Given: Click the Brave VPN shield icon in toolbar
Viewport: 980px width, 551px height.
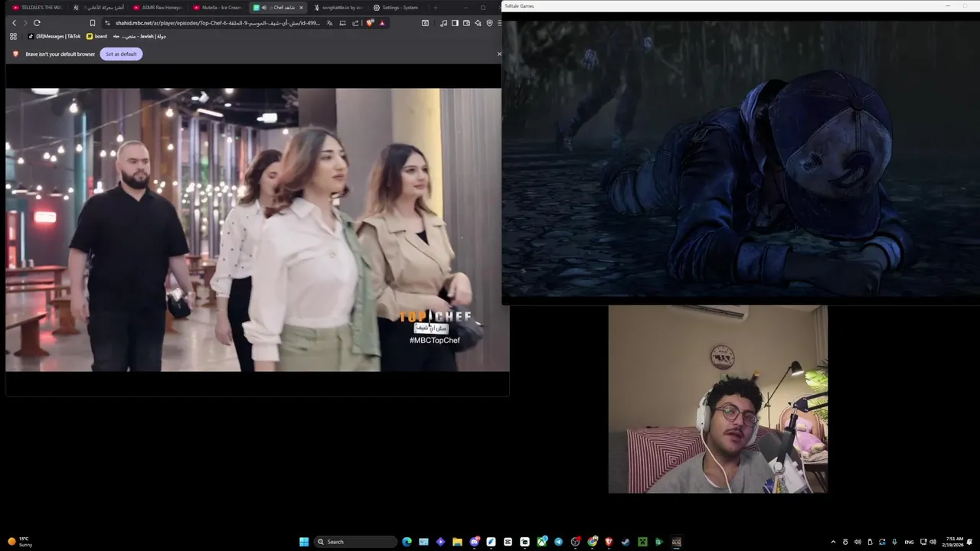Looking at the screenshot, I should point(489,23).
